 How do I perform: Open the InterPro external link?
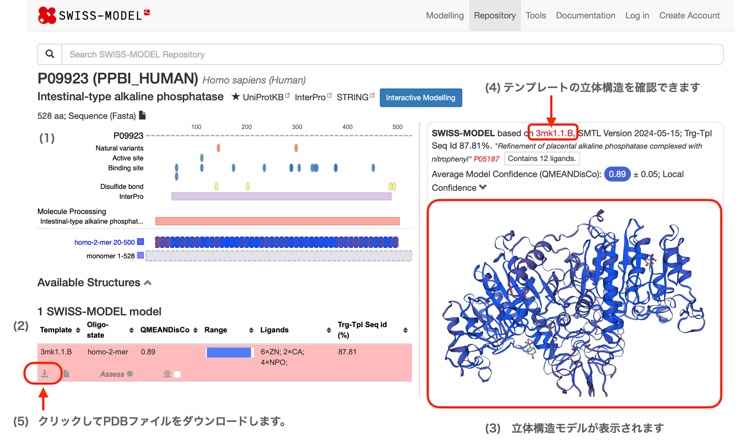point(313,97)
